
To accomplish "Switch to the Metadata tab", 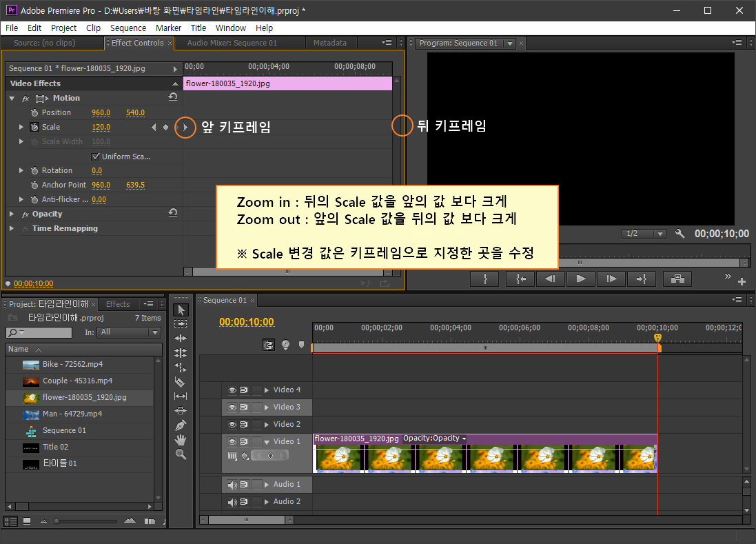I will [330, 43].
